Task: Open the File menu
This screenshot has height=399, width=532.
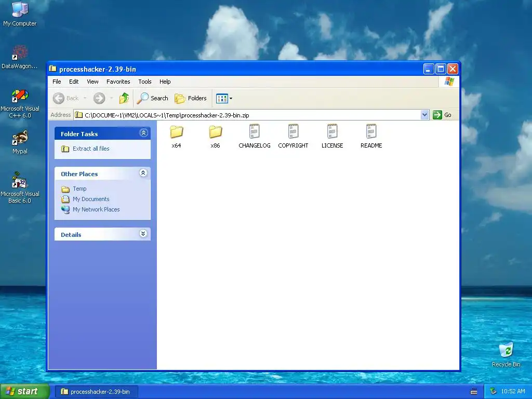Action: (57, 82)
